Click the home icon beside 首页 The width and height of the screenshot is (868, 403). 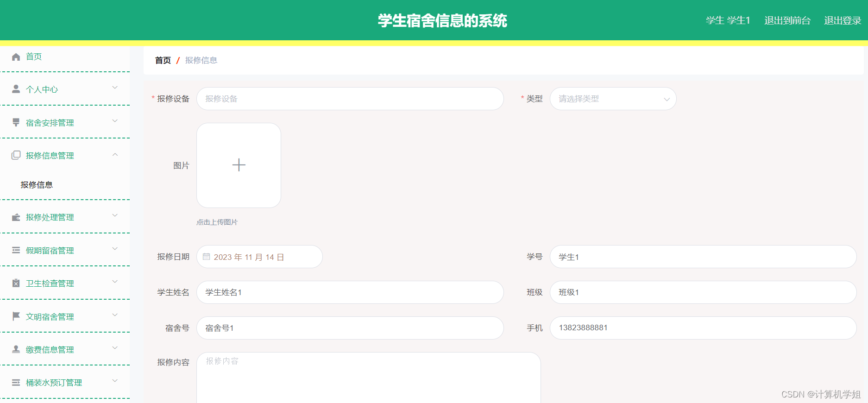16,57
